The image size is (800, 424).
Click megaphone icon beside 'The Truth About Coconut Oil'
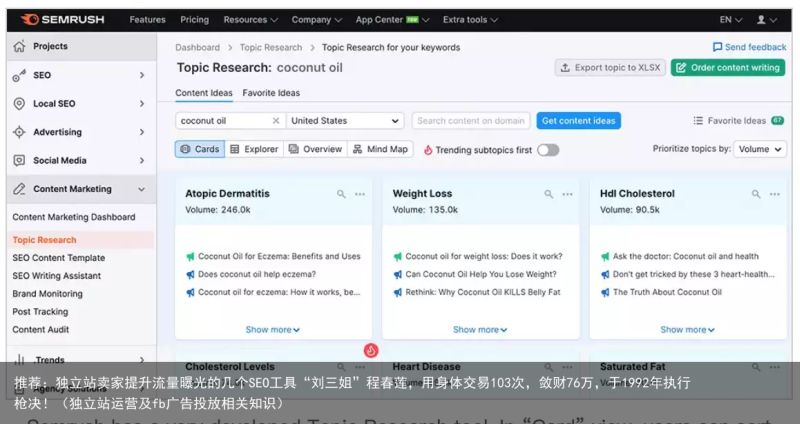click(x=605, y=292)
